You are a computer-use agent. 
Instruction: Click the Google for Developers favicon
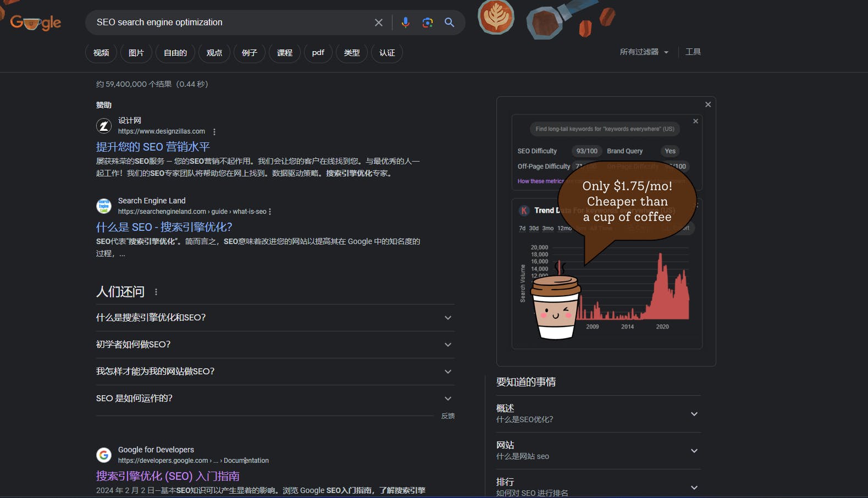coord(104,455)
